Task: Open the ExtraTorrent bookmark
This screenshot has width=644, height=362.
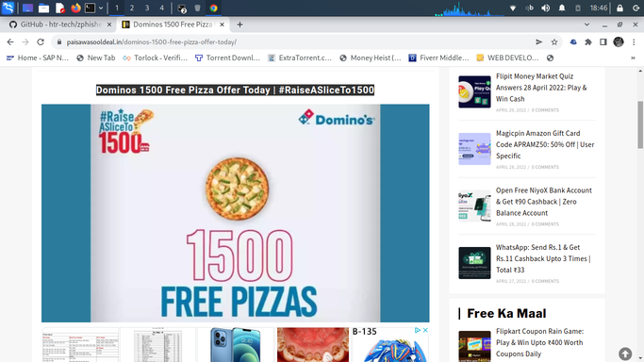Action: point(300,58)
